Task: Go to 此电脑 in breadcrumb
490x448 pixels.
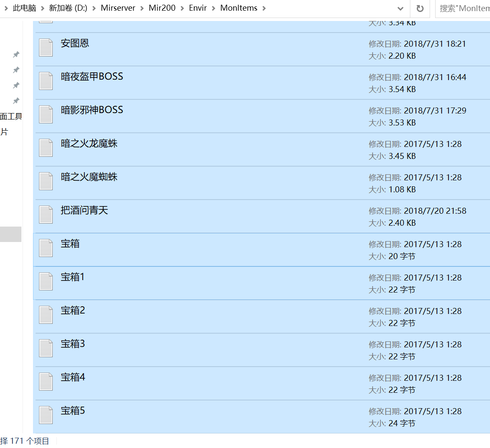Action: 24,8
